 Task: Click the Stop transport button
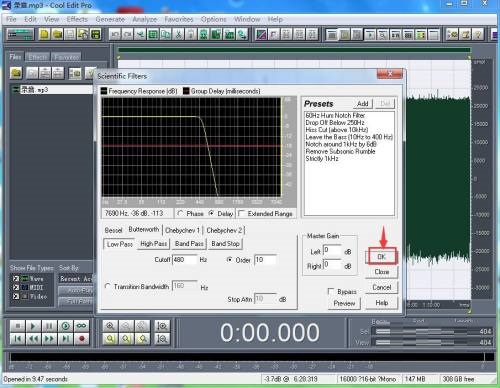click(18, 326)
